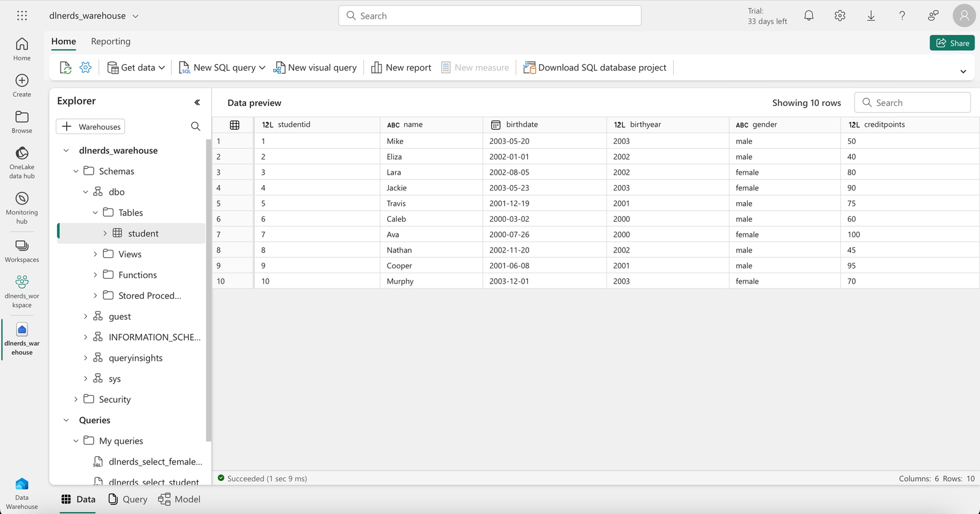Expand the ribbon with chevron arrow

[x=963, y=72]
